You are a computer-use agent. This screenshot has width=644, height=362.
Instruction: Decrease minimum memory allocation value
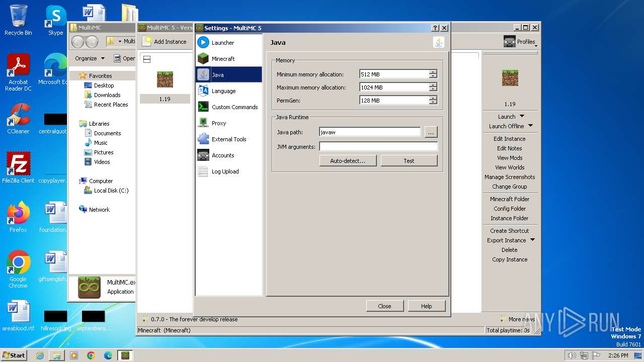tap(433, 76)
